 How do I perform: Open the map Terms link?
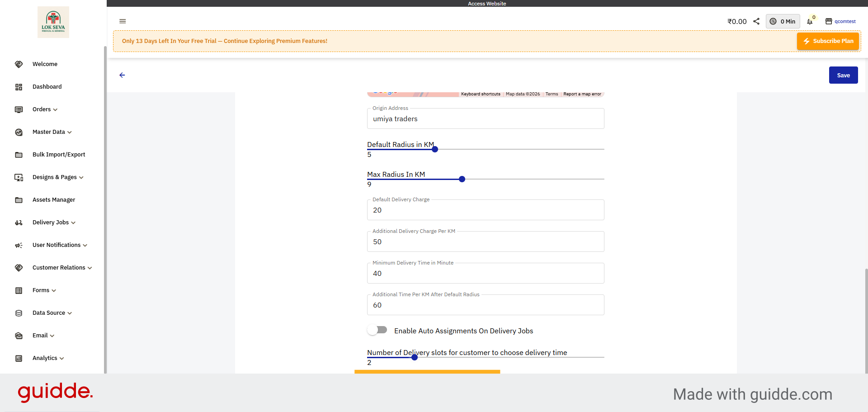tap(552, 94)
